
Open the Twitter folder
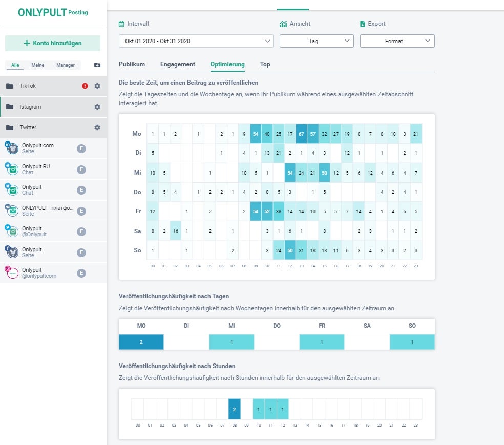pos(53,128)
